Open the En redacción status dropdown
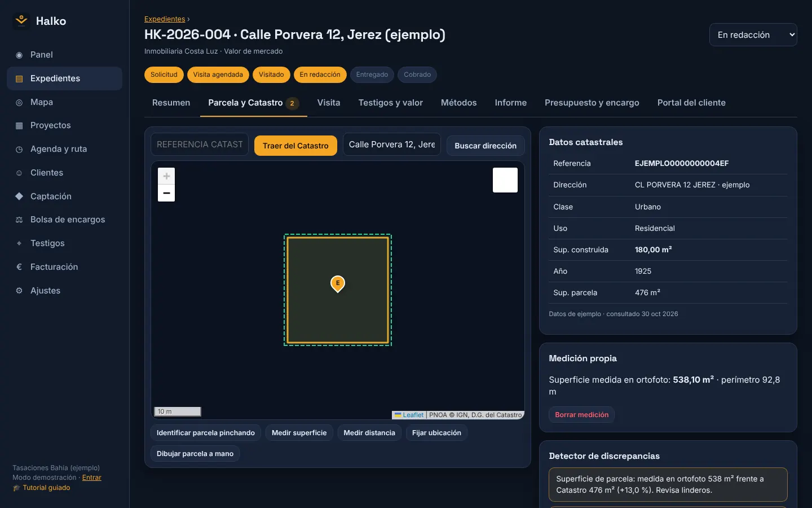812x508 pixels. [753, 35]
